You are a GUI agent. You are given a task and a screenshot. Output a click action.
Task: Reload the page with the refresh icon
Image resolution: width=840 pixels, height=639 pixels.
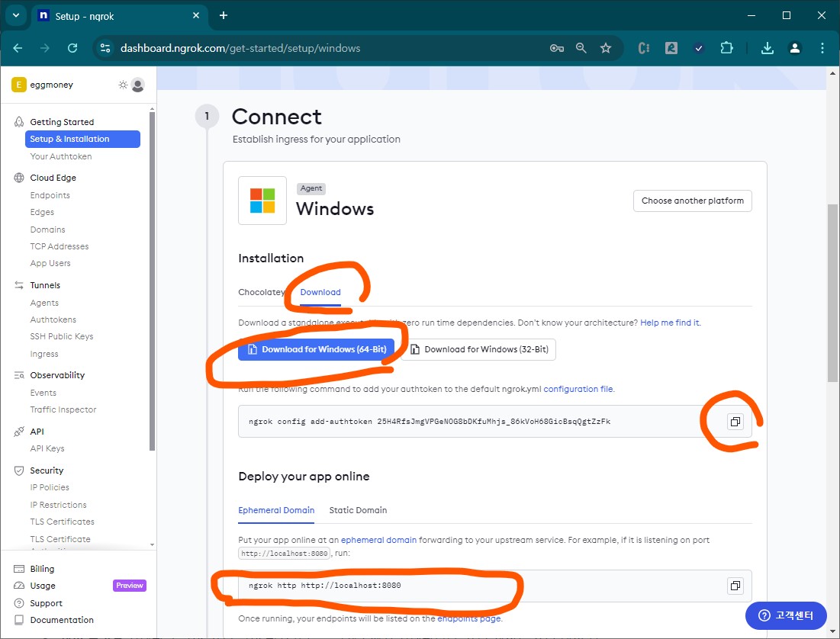pyautogui.click(x=72, y=48)
